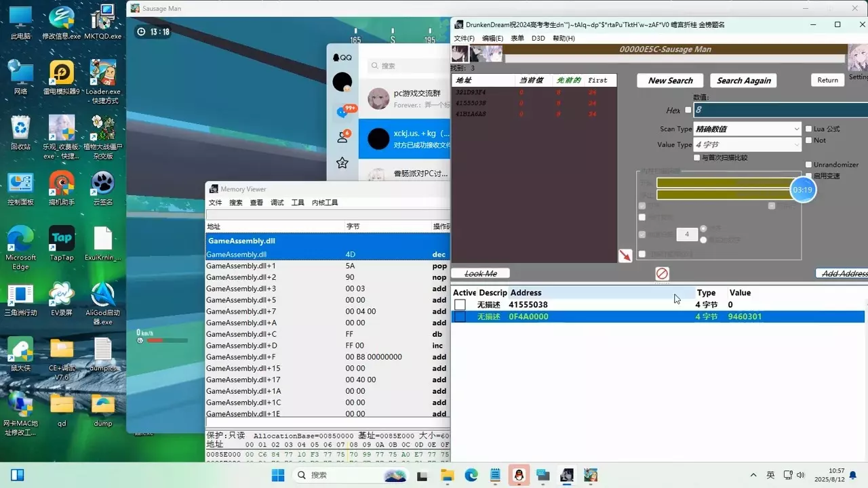Open the 帮助(H) menu in Cheat Engine

pos(564,39)
